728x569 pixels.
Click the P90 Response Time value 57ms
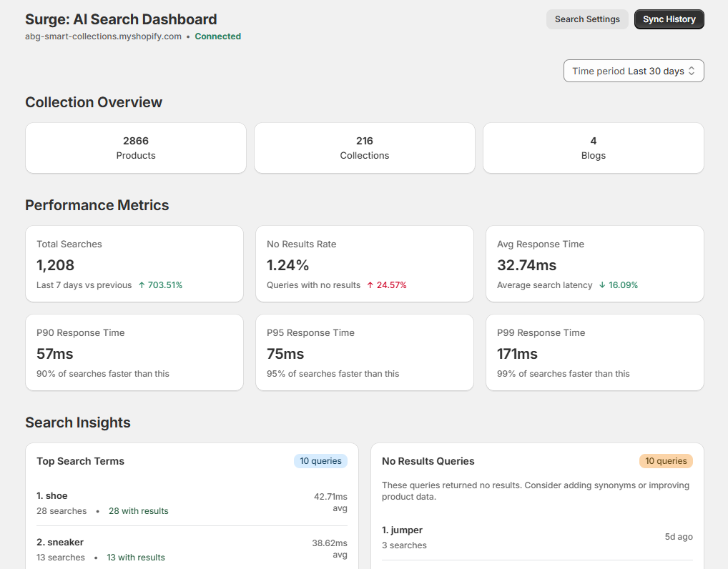[55, 354]
